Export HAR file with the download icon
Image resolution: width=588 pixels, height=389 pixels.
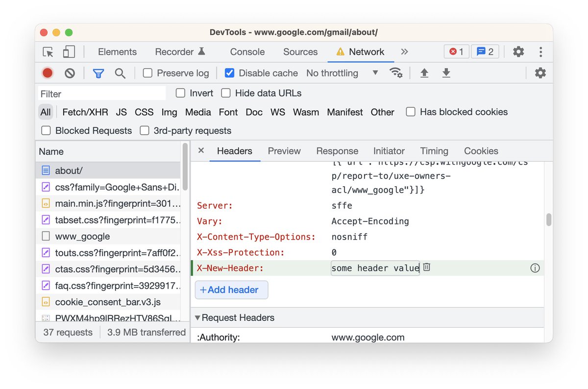[x=446, y=73]
